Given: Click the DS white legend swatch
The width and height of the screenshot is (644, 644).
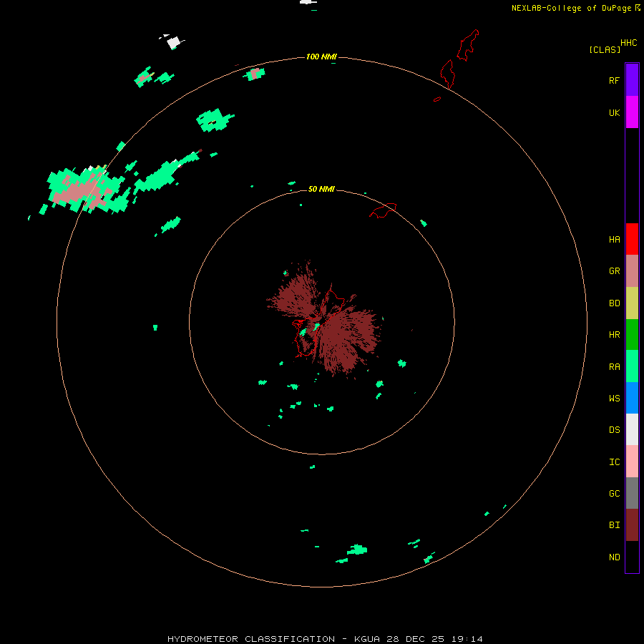Looking at the screenshot, I should (632, 429).
